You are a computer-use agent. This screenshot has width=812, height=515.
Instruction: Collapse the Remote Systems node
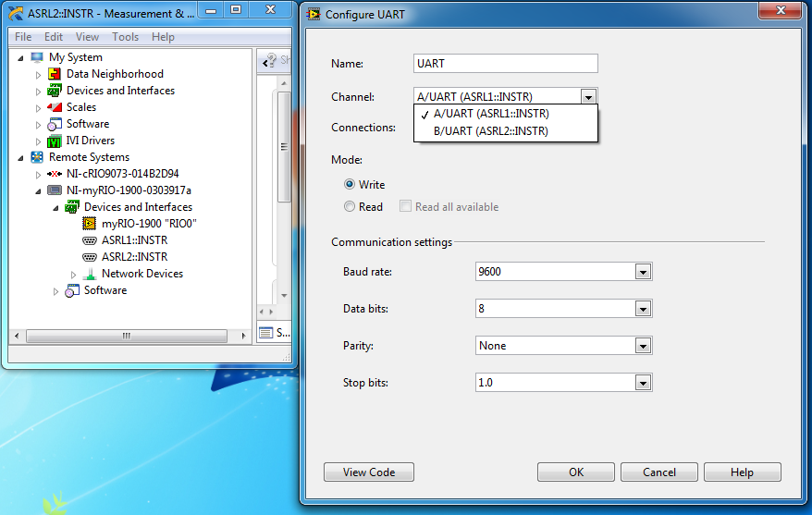click(x=20, y=158)
